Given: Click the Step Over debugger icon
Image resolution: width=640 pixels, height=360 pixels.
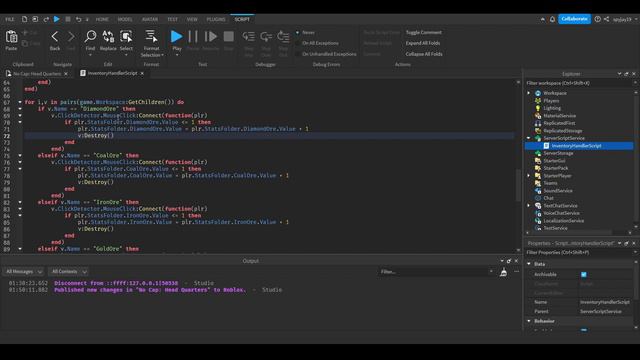Looking at the screenshot, I should (x=266, y=37).
